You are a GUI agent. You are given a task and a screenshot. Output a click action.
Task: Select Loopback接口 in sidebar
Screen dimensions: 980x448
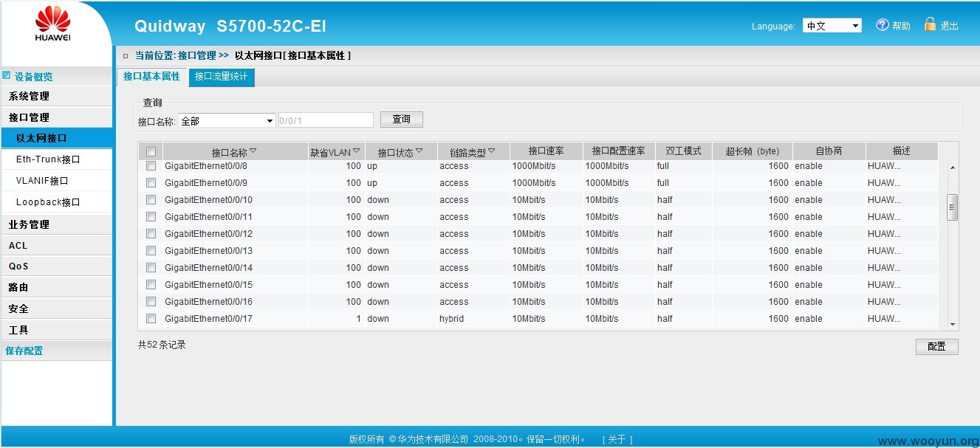[x=56, y=201]
